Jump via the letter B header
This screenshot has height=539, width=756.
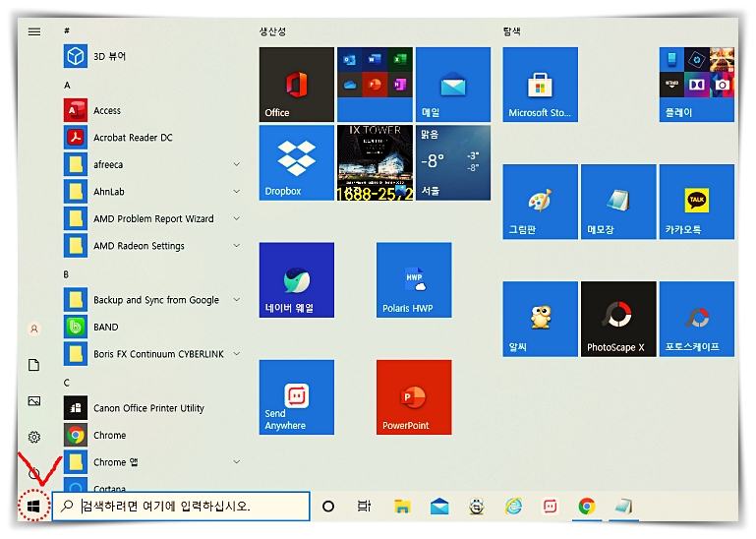point(66,274)
